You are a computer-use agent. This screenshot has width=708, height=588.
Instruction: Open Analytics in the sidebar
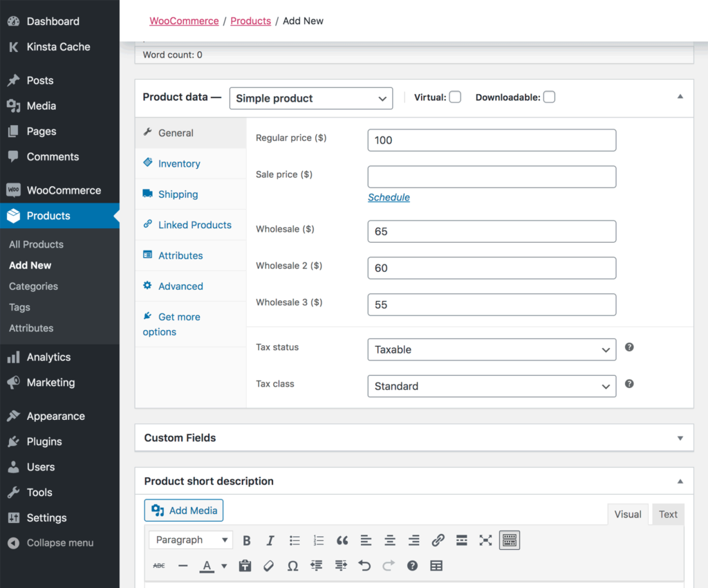pos(59,357)
